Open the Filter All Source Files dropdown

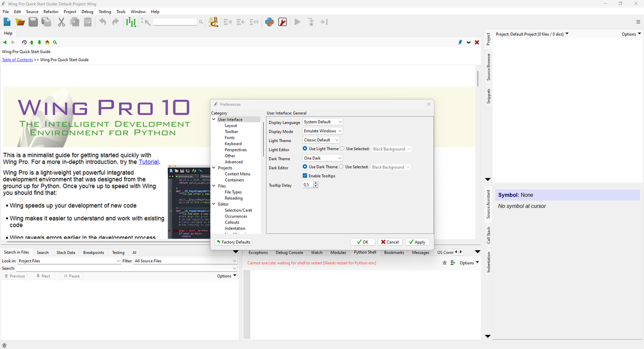pos(185,261)
